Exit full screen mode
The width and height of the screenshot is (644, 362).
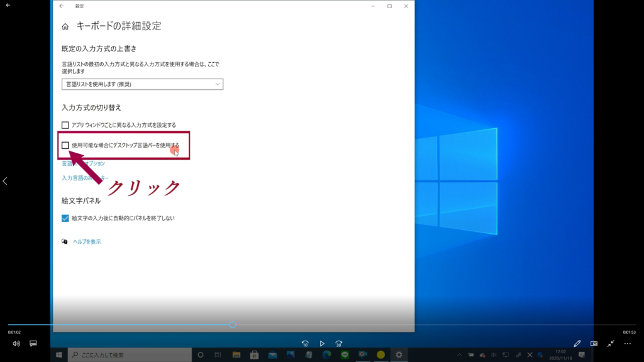(611, 344)
